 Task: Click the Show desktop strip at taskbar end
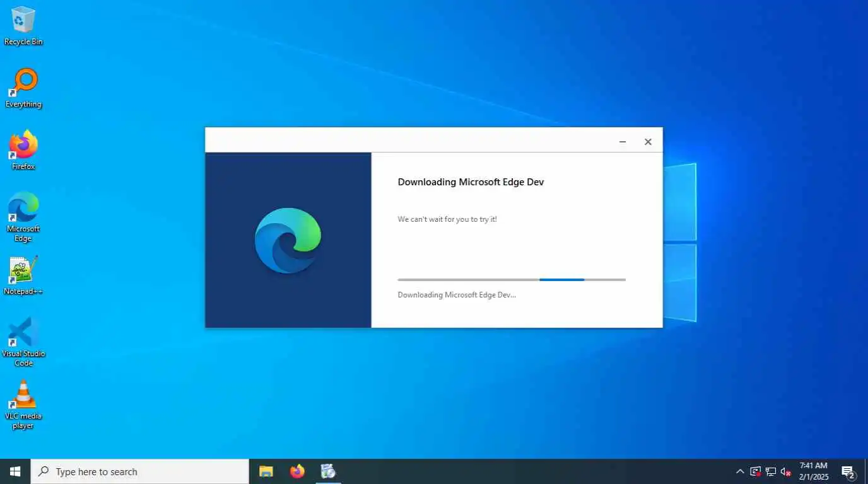point(865,471)
